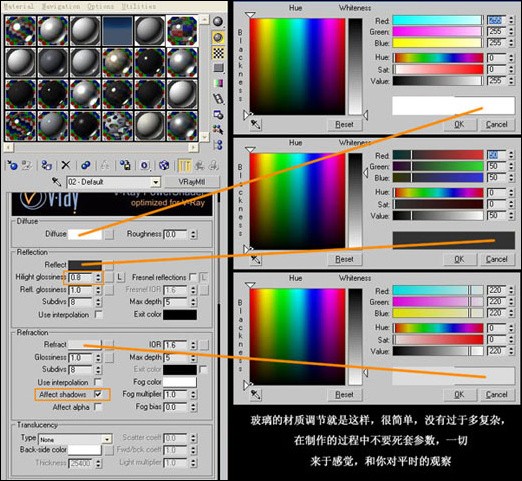Viewport: 522px width, 481px height.
Task: Click the Reflect color swatch
Action: 85,265
